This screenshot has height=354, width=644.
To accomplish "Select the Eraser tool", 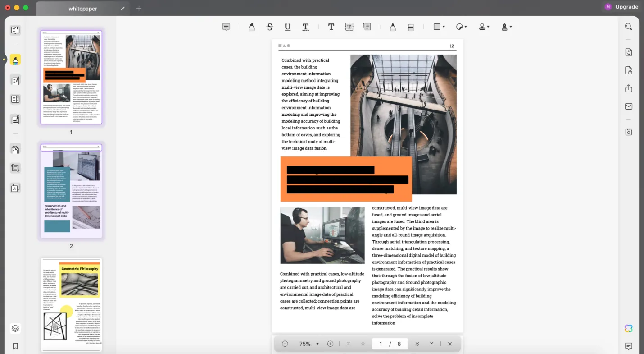I will tap(410, 27).
